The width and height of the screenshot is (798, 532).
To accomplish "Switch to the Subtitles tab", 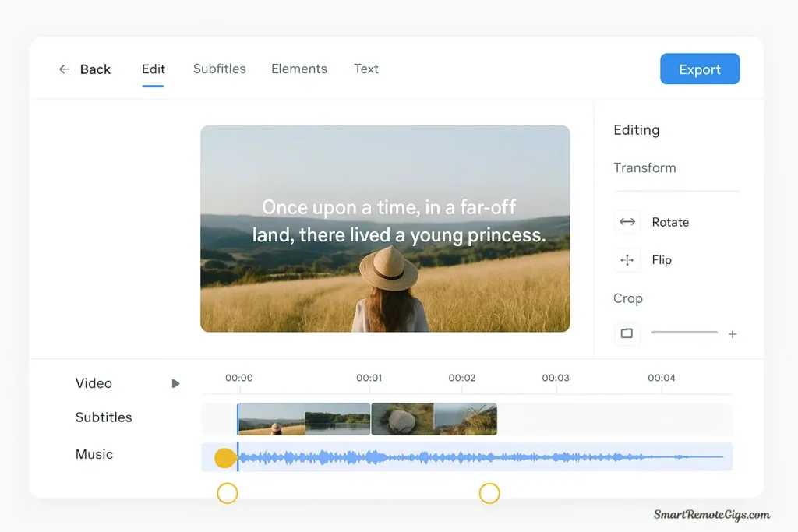I will pos(219,69).
